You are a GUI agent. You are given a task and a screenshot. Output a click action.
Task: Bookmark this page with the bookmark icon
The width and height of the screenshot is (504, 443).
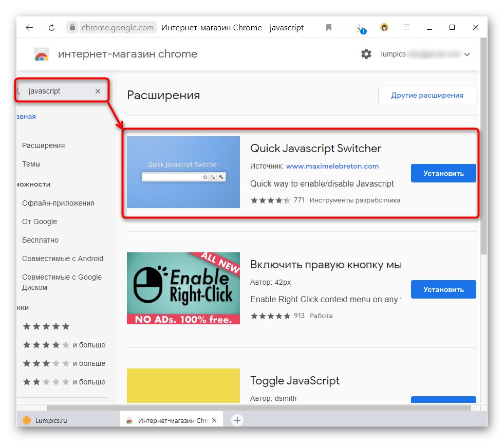328,28
